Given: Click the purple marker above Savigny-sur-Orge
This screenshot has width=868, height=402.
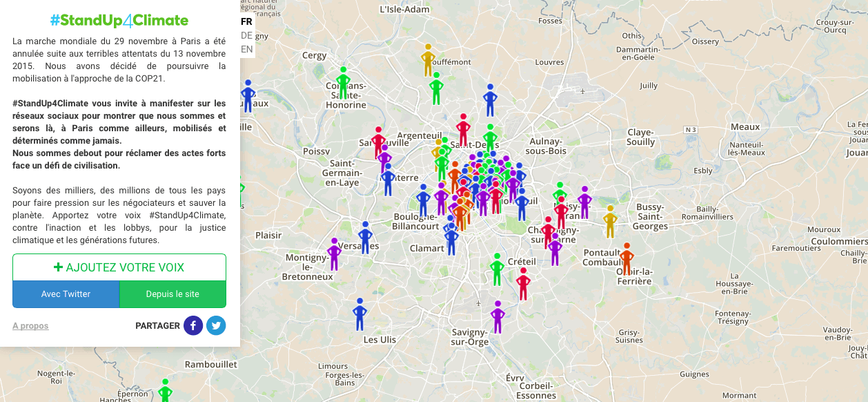Looking at the screenshot, I should pyautogui.click(x=497, y=317).
